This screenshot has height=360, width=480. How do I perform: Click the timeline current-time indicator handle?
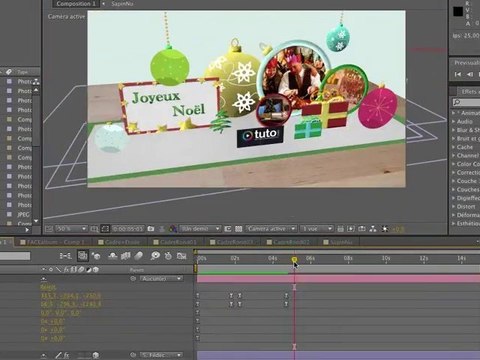(x=294, y=259)
